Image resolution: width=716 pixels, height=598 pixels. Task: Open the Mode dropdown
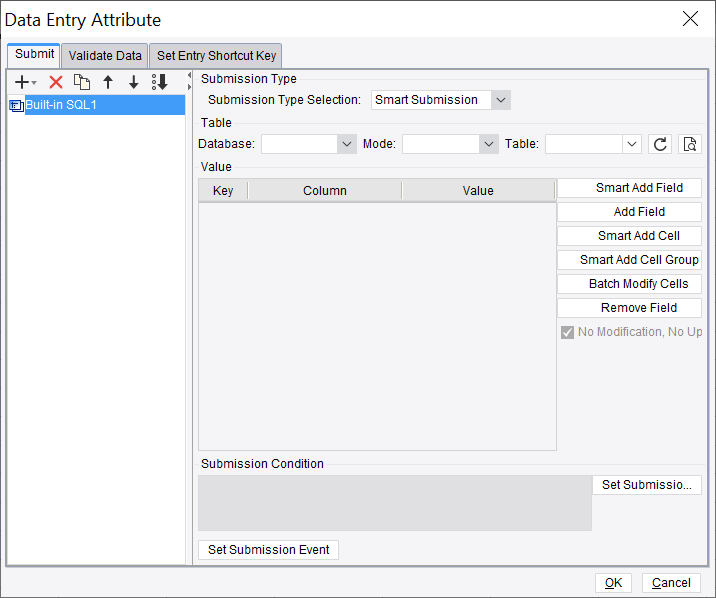489,144
